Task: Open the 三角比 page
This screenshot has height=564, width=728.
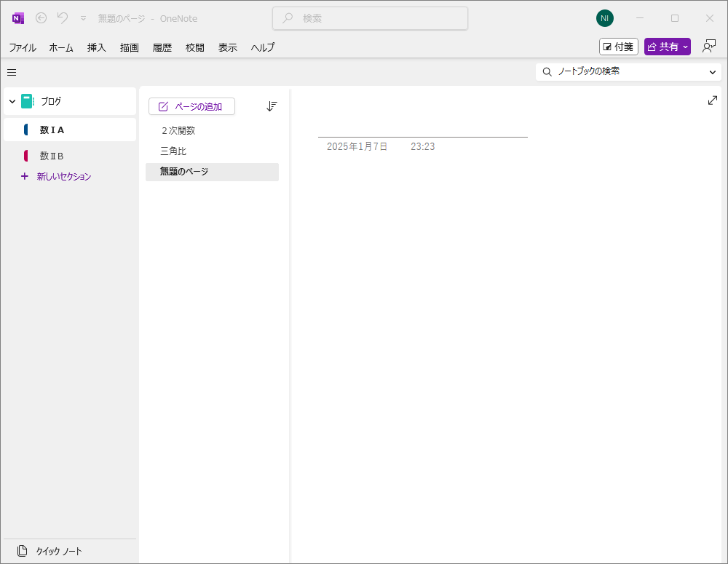Action: (x=173, y=151)
